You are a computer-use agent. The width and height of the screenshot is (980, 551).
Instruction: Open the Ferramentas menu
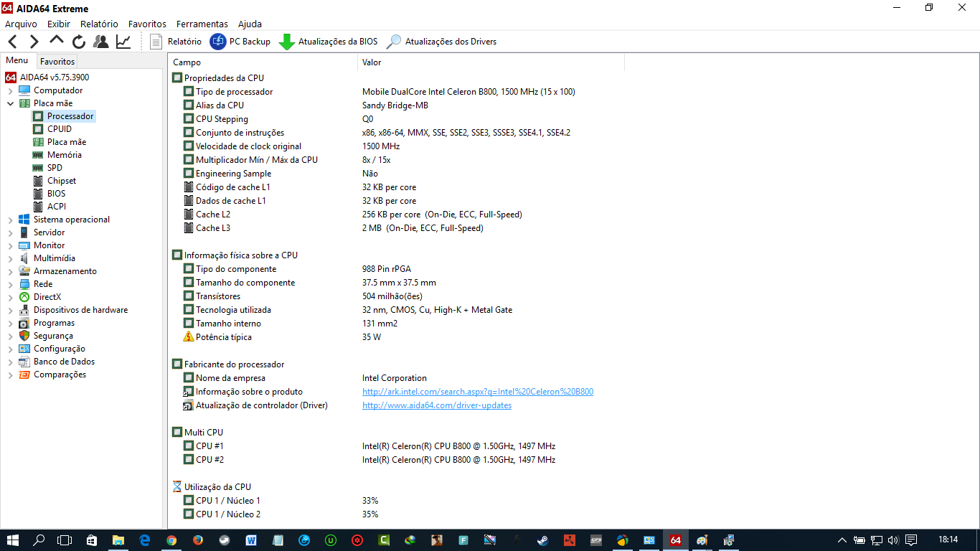202,24
